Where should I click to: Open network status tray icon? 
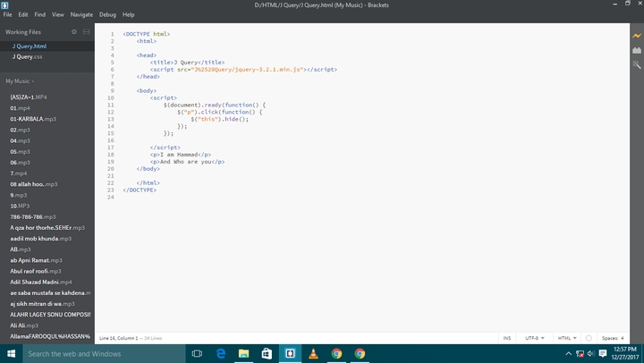point(580,353)
